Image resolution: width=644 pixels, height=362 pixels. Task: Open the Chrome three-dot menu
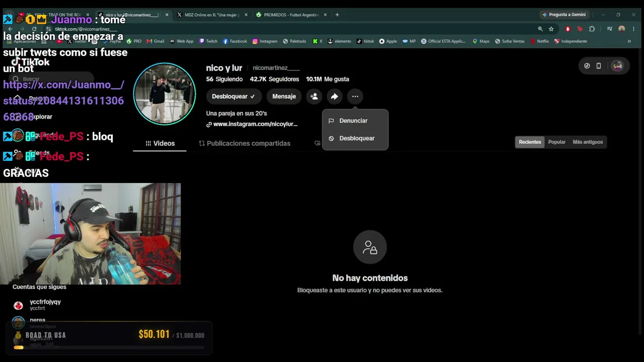tap(633, 29)
